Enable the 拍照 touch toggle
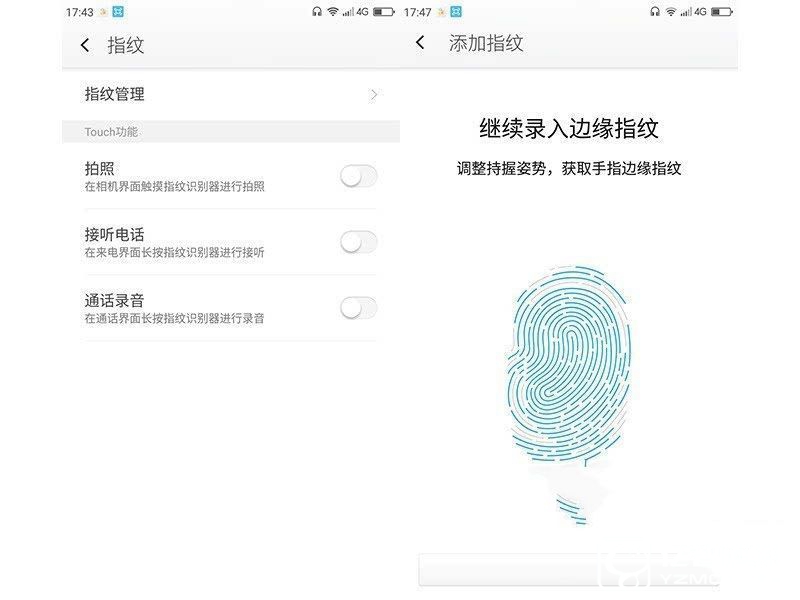The height and width of the screenshot is (600, 800). coord(359,176)
